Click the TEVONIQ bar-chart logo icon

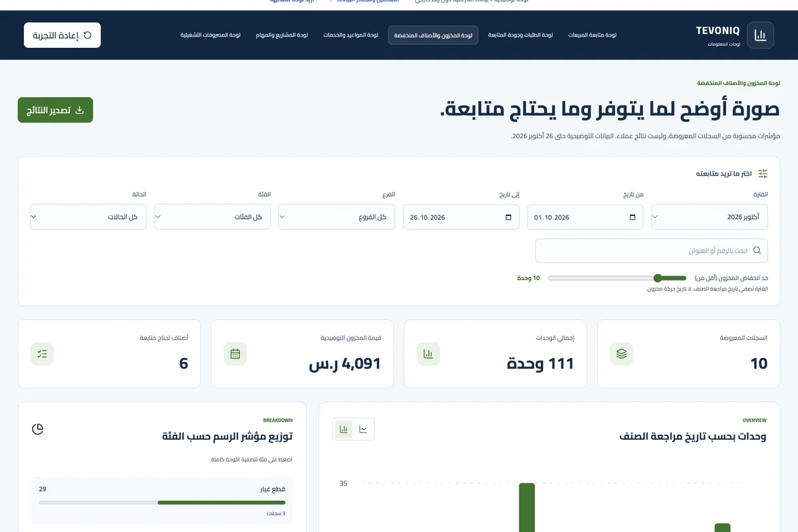(x=761, y=35)
